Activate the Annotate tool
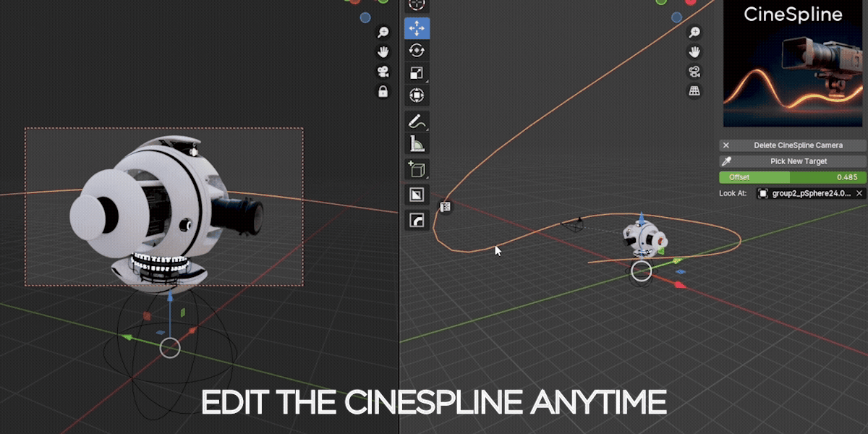Viewport: 868px width, 434px height. (416, 120)
